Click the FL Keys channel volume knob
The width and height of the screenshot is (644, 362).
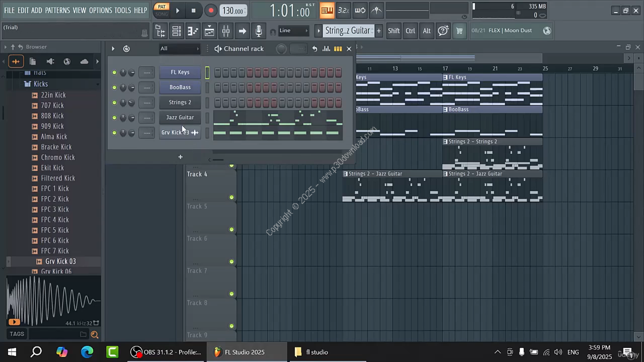click(131, 72)
